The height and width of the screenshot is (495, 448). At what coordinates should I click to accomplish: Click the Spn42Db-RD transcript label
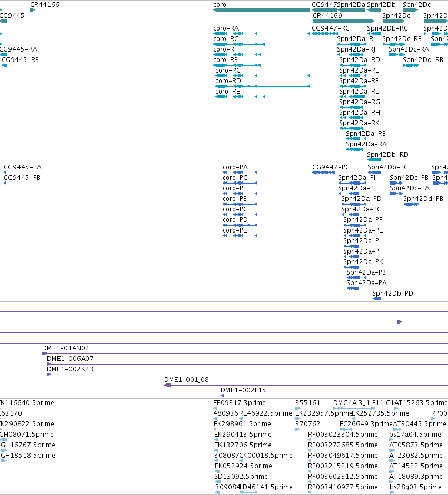387,154
